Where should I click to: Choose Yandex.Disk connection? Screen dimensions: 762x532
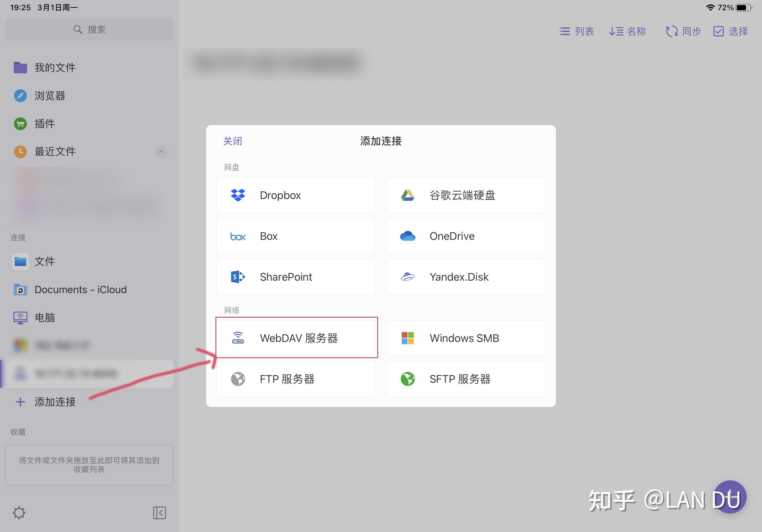coord(466,277)
